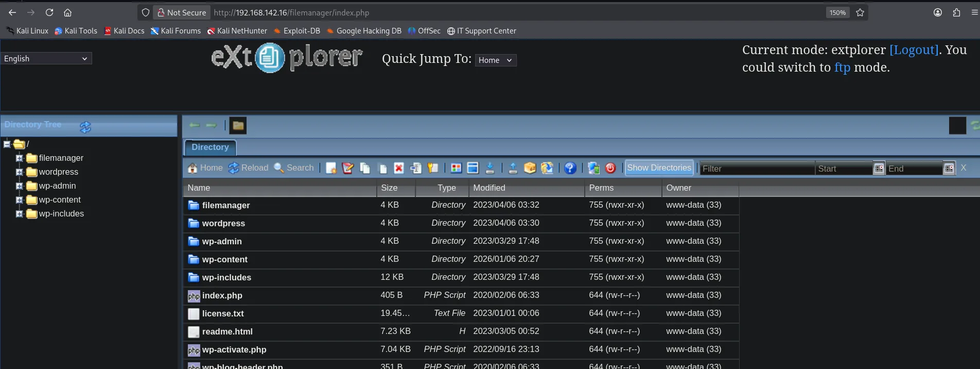Expand the wp-includes tree node
This screenshot has height=369, width=980.
19,214
